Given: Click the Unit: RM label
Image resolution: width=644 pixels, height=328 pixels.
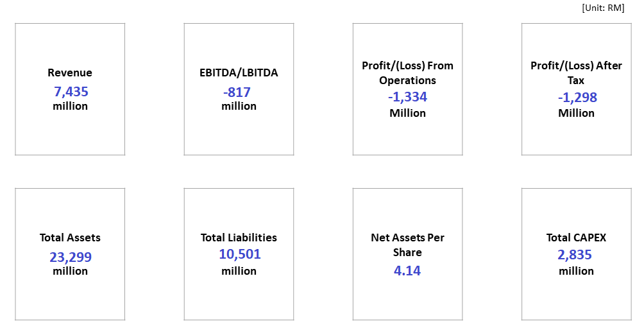Looking at the screenshot, I should click(x=603, y=8).
